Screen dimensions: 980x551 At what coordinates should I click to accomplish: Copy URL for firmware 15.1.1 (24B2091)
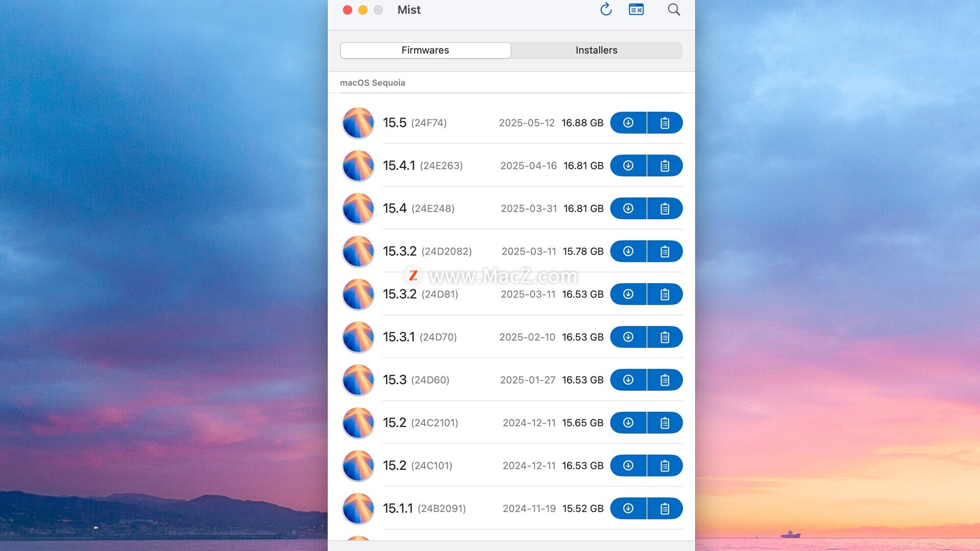tap(665, 508)
